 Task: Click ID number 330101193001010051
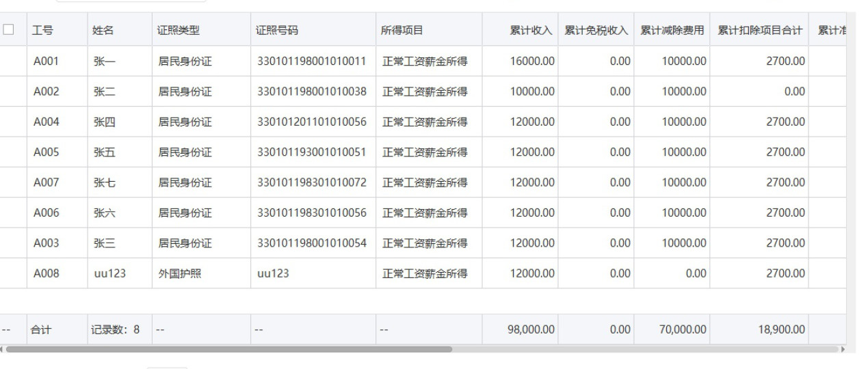(311, 152)
